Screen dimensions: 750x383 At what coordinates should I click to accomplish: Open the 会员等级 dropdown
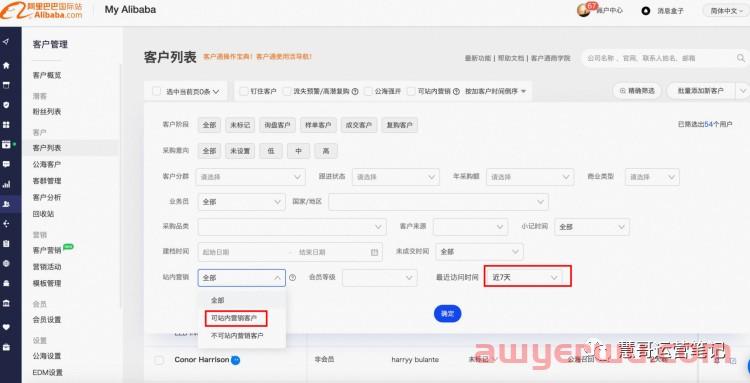pyautogui.click(x=380, y=277)
